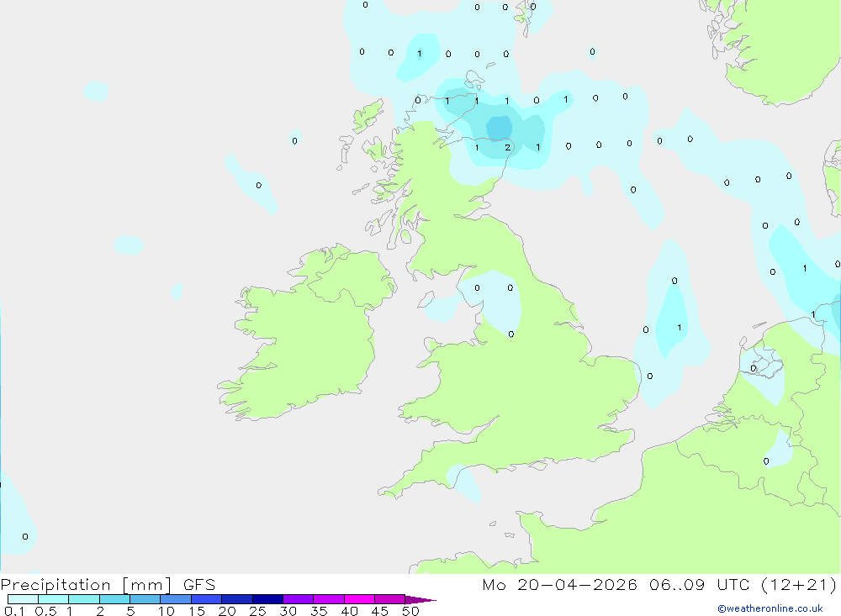The image size is (841, 616).
Task: Click the "0.5" legend scale label
Action: 45,611
